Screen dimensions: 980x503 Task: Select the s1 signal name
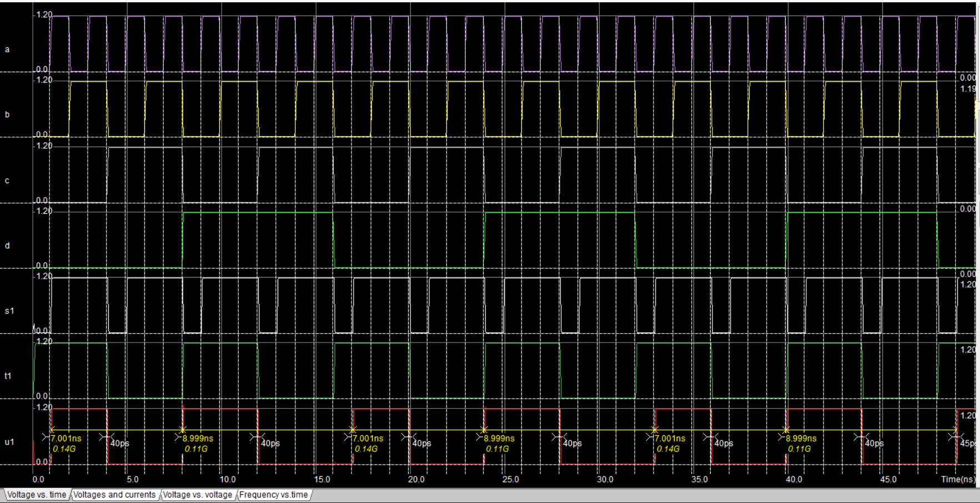click(x=8, y=310)
